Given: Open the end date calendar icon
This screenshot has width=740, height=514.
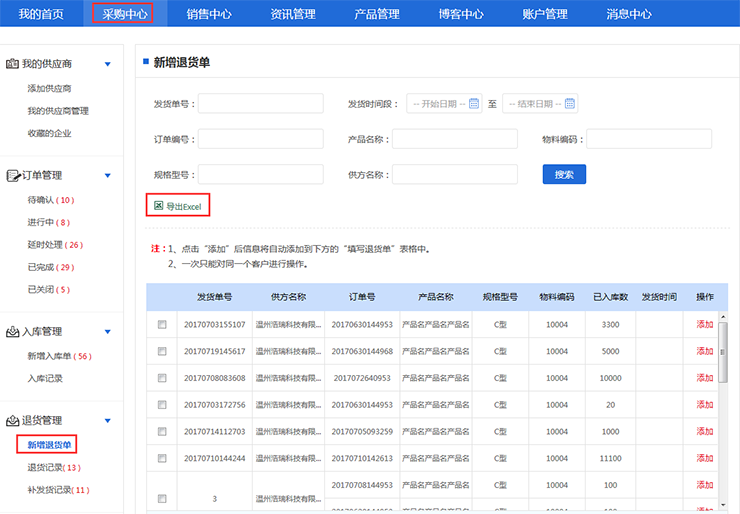Looking at the screenshot, I should click(x=570, y=103).
